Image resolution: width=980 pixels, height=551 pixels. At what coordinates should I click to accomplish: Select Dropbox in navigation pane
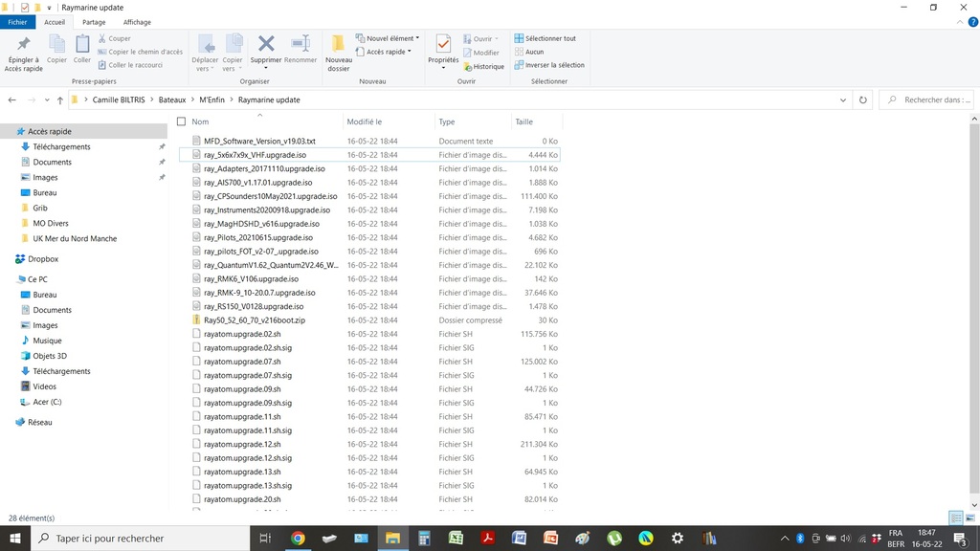[x=42, y=258]
